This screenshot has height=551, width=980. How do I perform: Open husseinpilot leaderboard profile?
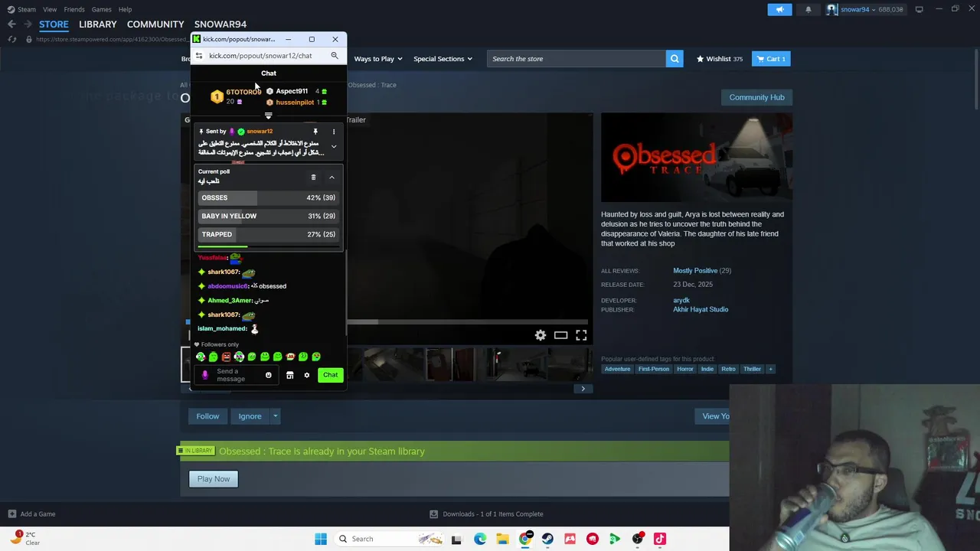295,103
